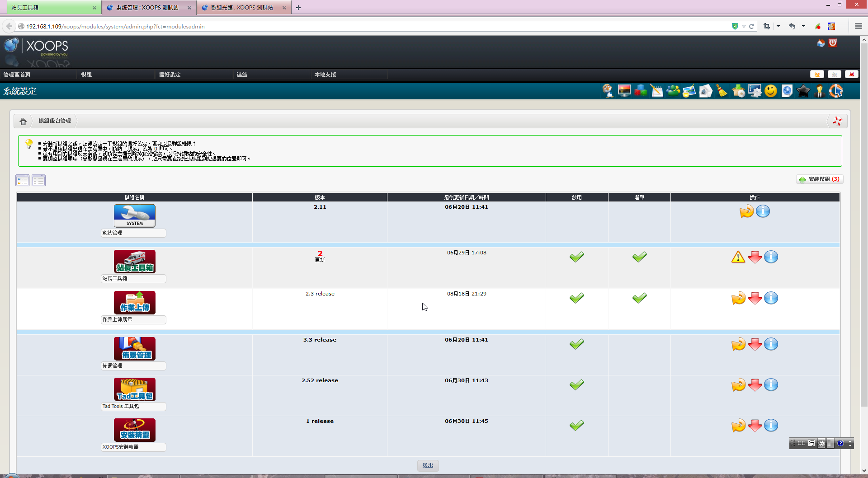Viewport: 868px width, 478px height.
Task: Click the breadcrumb home icon
Action: (23, 121)
